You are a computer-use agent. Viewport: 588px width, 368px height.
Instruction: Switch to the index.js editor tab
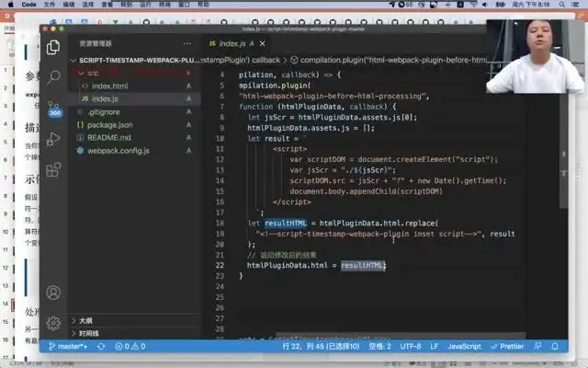click(x=232, y=43)
